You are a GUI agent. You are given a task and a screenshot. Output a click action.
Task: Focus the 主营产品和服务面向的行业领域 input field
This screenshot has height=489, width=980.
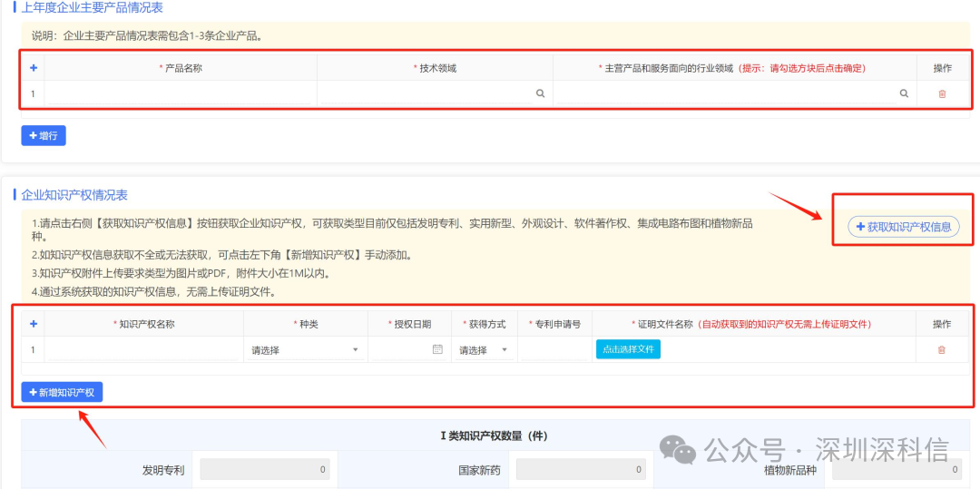tap(726, 93)
